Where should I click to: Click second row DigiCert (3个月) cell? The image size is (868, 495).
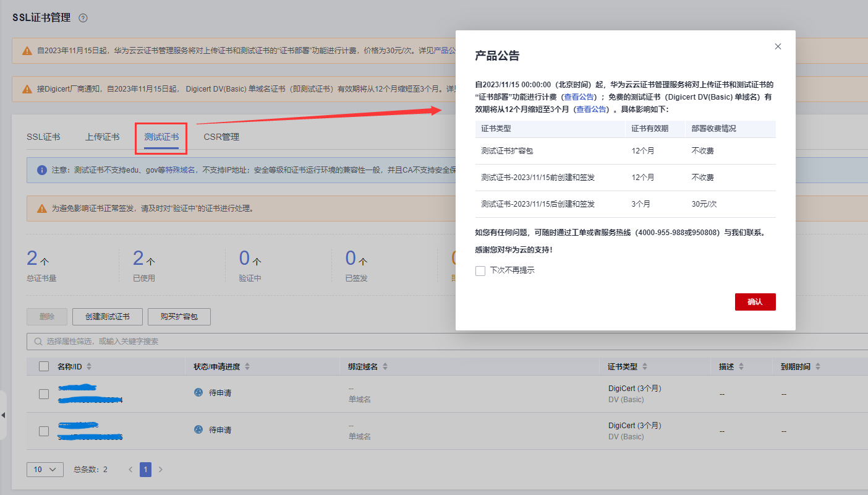pos(635,426)
